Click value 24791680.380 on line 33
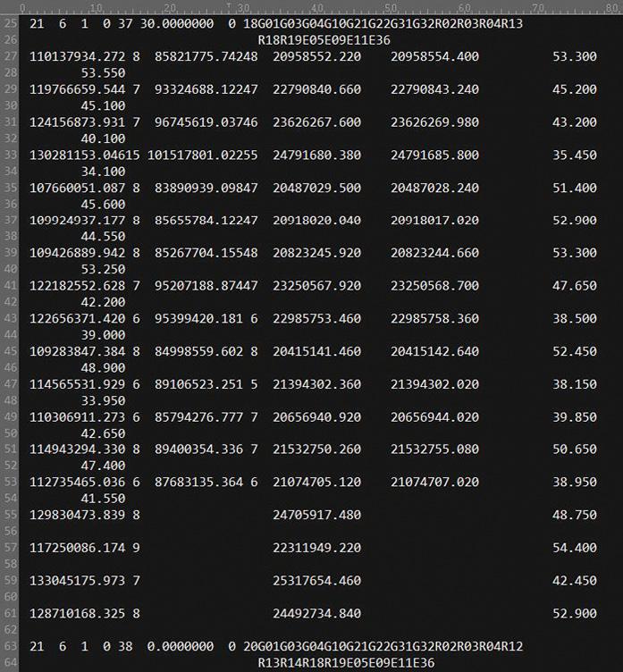623x672 pixels. [x=316, y=155]
